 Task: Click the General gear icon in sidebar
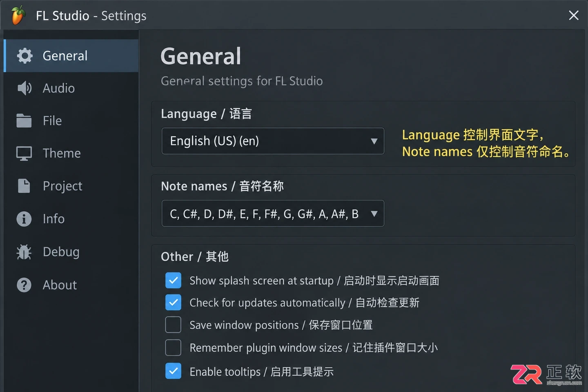24,56
